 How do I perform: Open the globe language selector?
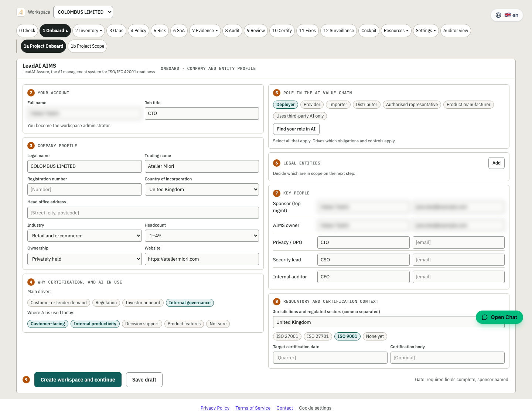tap(507, 15)
